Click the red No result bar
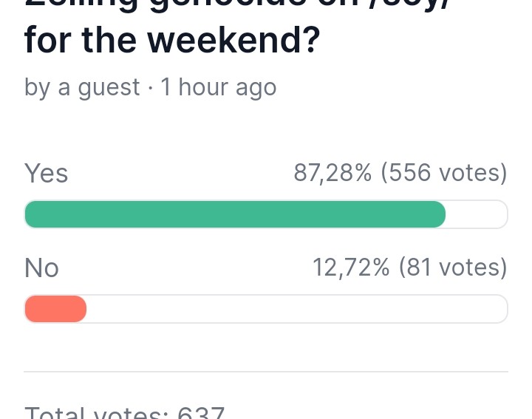Screen dimensions: 532x419 [55, 309]
